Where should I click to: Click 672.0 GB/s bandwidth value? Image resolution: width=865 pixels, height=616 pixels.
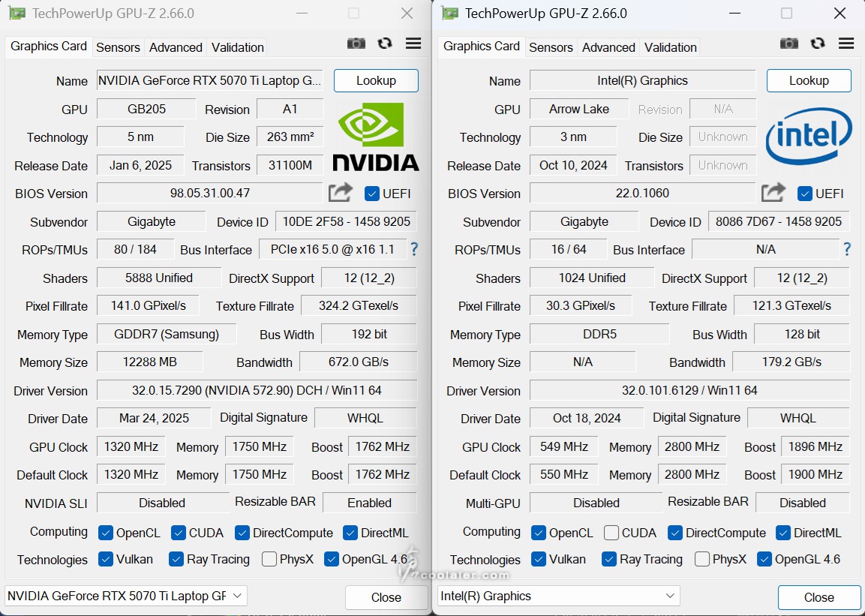tap(359, 362)
